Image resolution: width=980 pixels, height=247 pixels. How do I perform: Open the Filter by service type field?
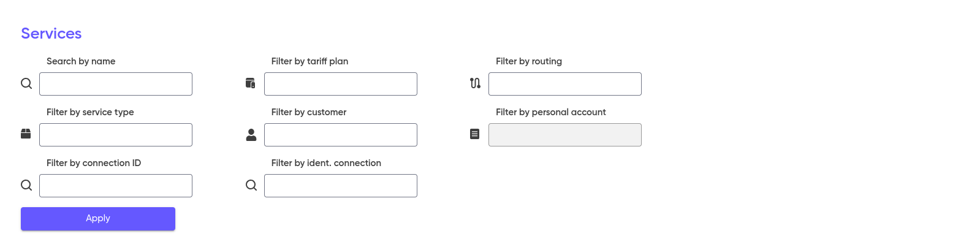pyautogui.click(x=116, y=135)
